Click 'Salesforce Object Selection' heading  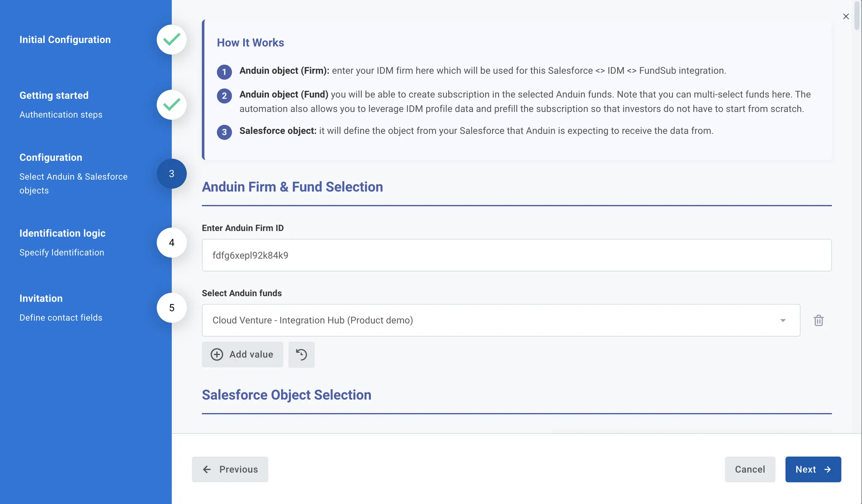coord(287,395)
